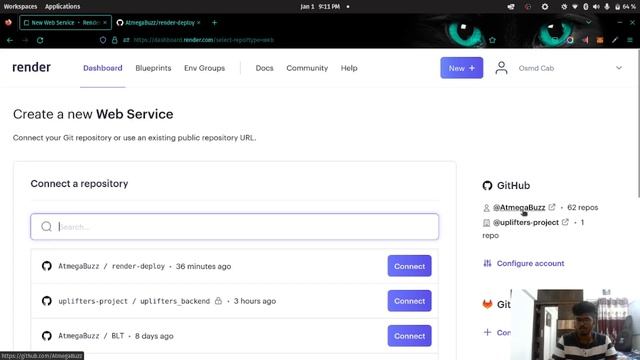640x360 pixels.
Task: Open the Render logo home link
Action: pyautogui.click(x=31, y=67)
